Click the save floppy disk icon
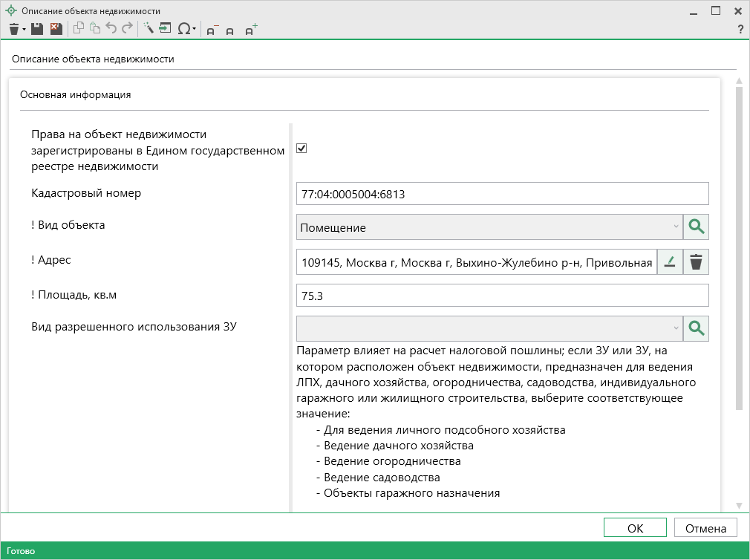Image resolution: width=750 pixels, height=560 pixels. tap(37, 29)
